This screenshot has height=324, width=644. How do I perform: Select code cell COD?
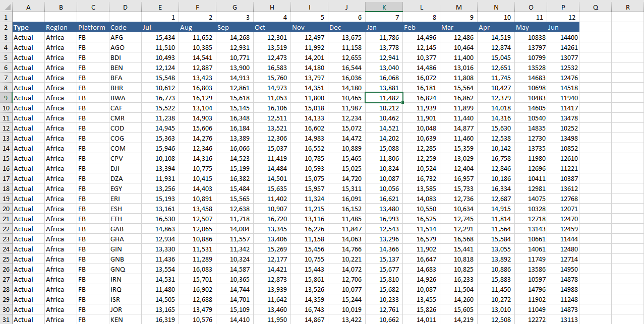coord(125,128)
